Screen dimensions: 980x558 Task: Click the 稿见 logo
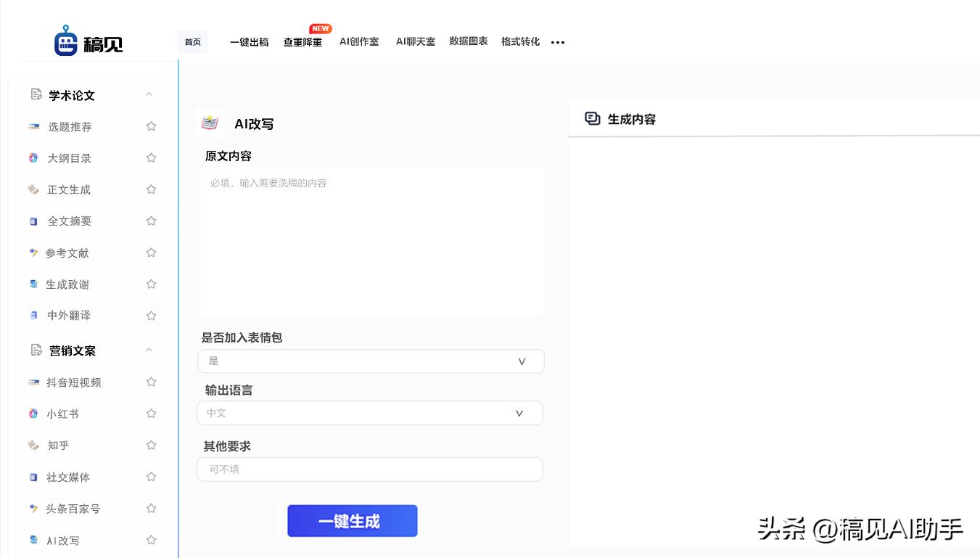tap(87, 42)
